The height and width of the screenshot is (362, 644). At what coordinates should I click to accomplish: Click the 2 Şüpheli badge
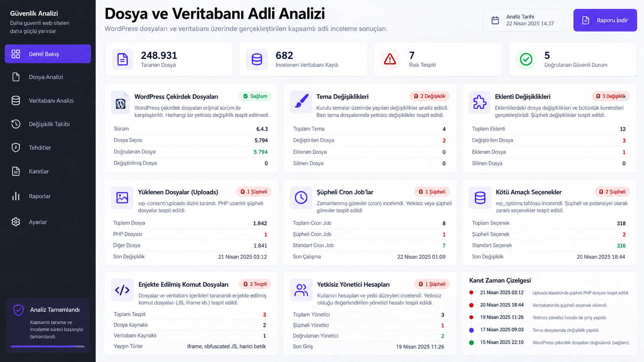tap(612, 192)
